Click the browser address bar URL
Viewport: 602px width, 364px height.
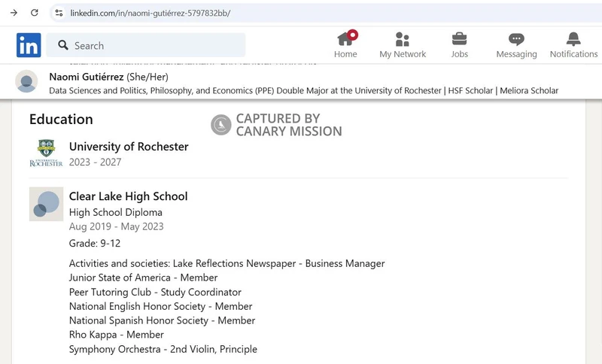(x=150, y=13)
